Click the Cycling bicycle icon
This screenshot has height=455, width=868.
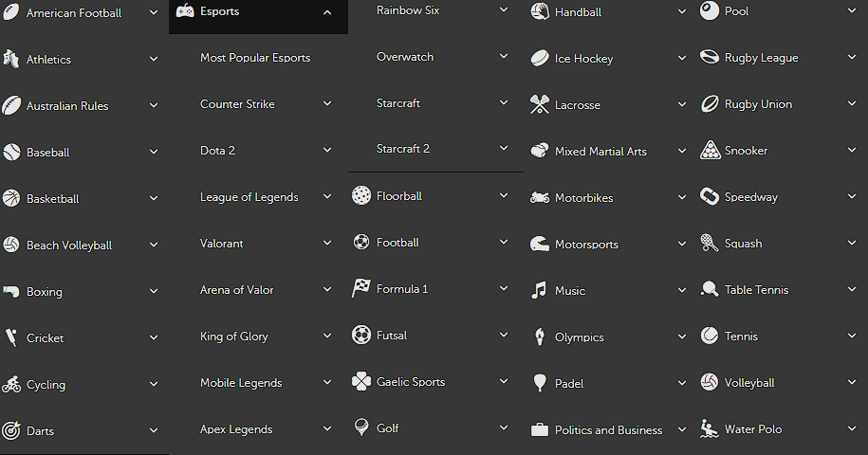pyautogui.click(x=11, y=384)
